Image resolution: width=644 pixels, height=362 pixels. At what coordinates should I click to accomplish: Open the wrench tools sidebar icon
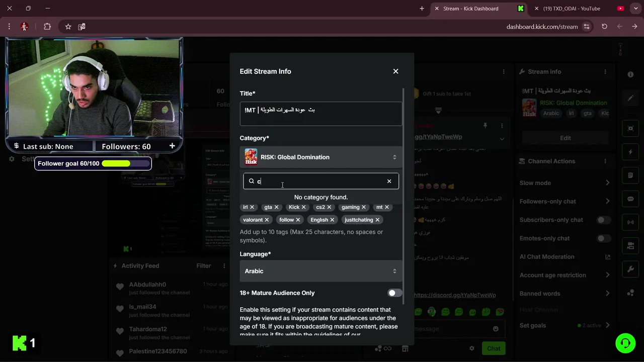click(x=630, y=269)
